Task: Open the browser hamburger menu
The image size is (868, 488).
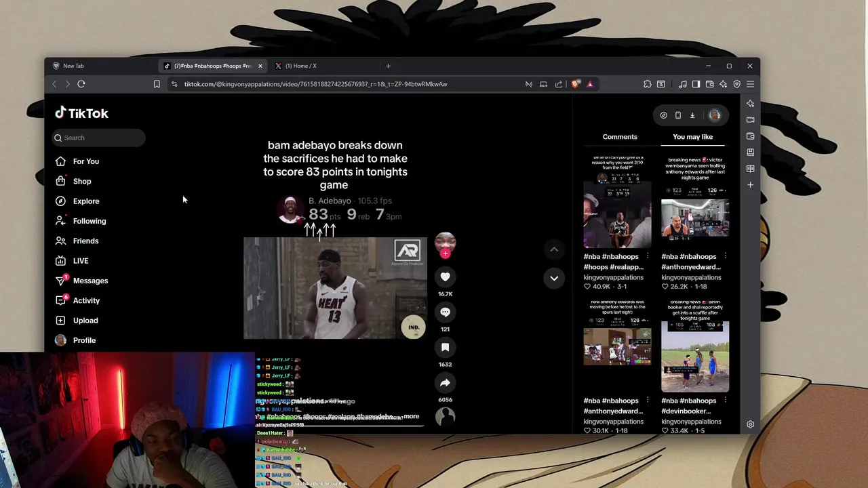Action: point(751,84)
